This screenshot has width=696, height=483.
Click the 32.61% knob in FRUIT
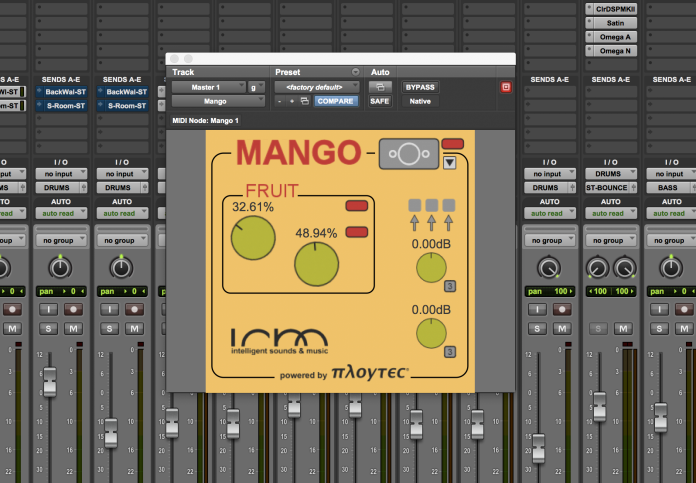253,238
